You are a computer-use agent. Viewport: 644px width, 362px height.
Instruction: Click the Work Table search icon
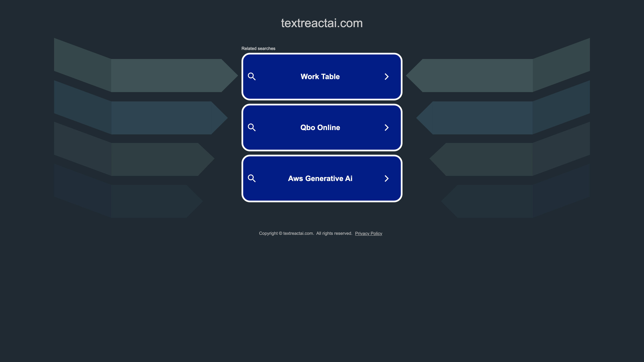pos(252,76)
